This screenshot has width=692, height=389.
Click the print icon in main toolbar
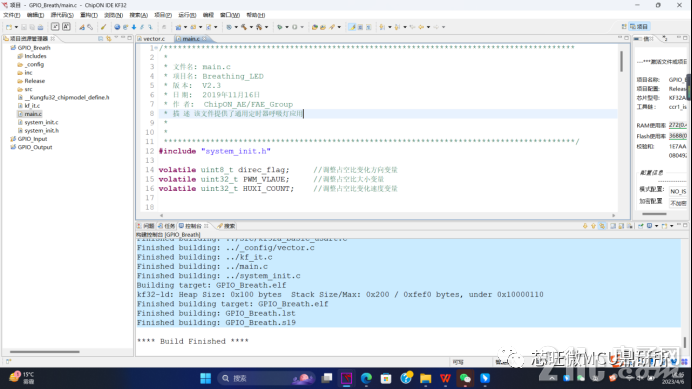coord(40,27)
